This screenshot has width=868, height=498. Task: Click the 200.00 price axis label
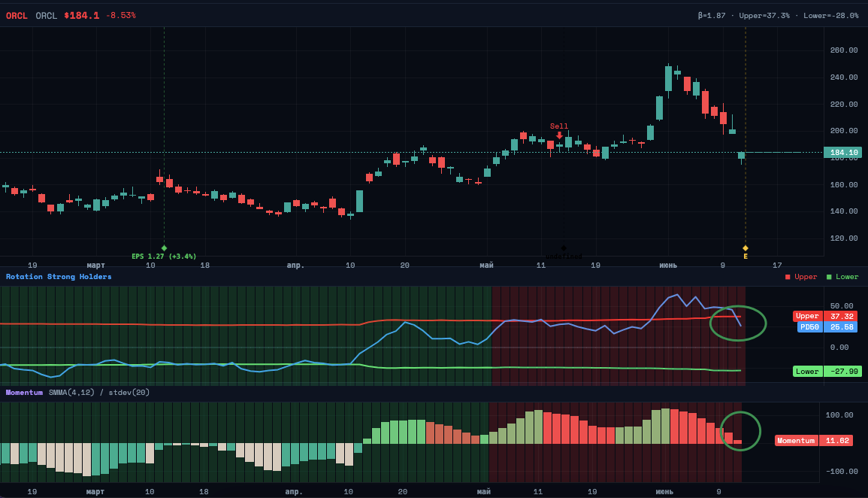point(844,131)
